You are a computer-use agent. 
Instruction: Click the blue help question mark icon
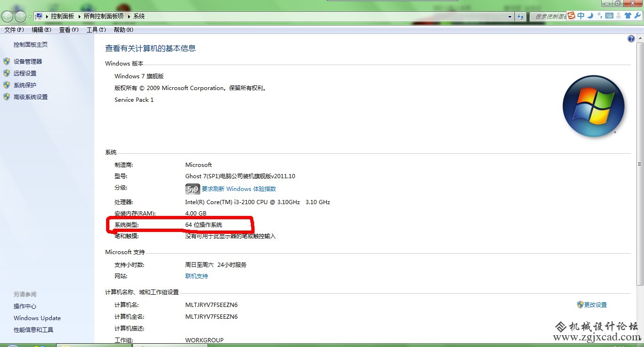click(631, 39)
